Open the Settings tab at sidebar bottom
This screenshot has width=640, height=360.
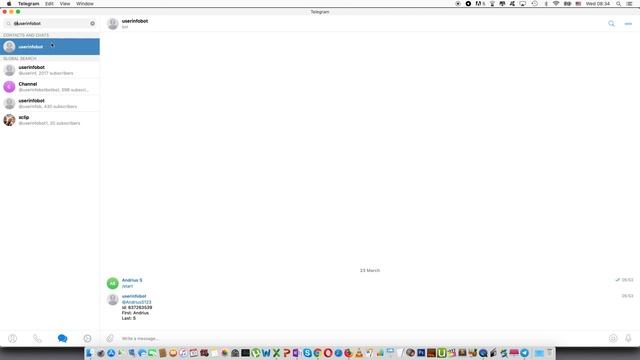point(87,338)
